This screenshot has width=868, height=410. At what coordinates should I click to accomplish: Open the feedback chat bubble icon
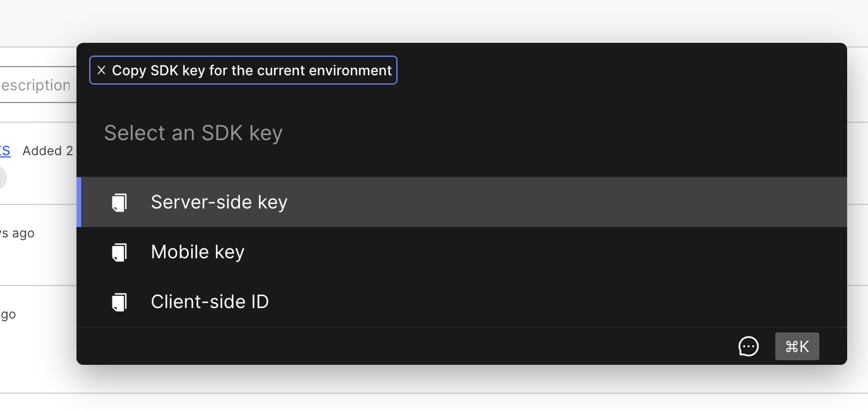tap(749, 346)
